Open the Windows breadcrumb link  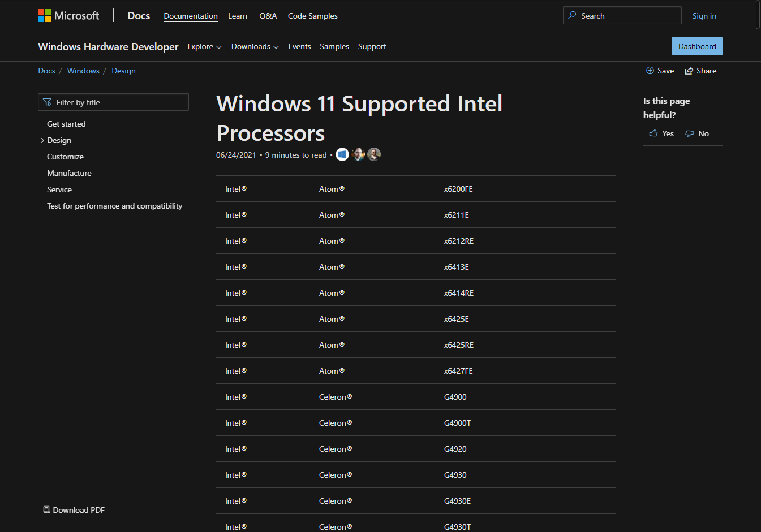point(83,71)
